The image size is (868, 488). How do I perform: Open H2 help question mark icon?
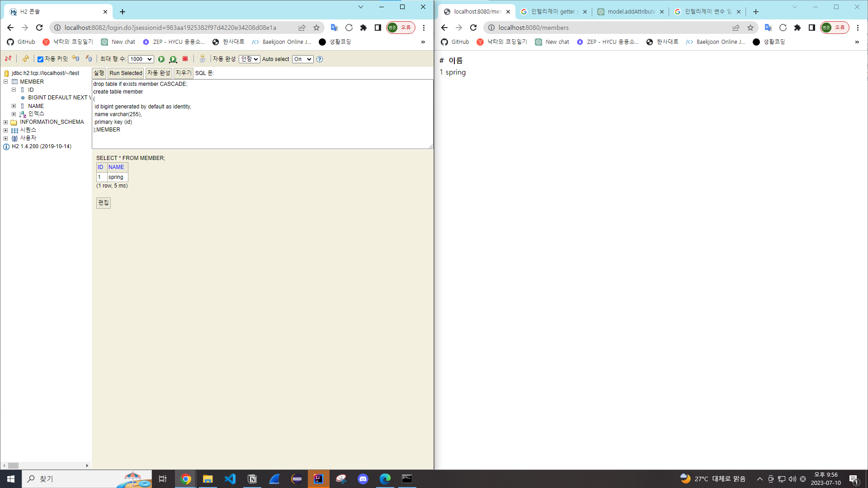(320, 59)
